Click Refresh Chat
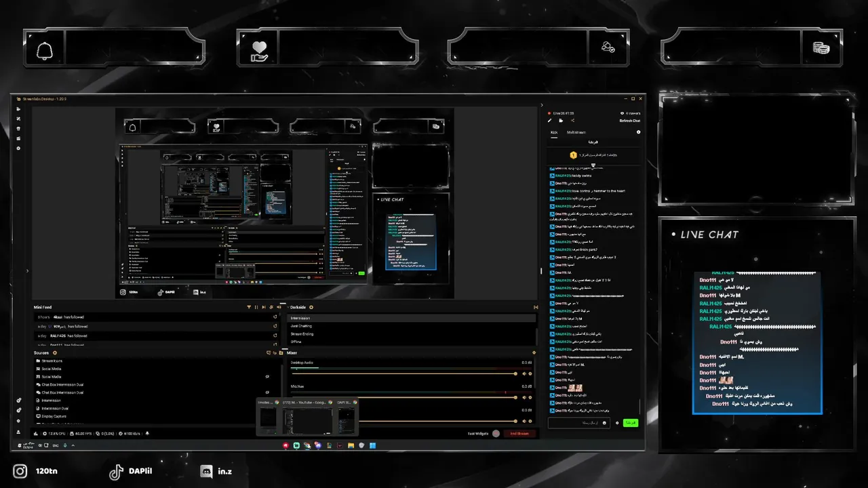Viewport: 868px width, 488px height. pos(630,121)
